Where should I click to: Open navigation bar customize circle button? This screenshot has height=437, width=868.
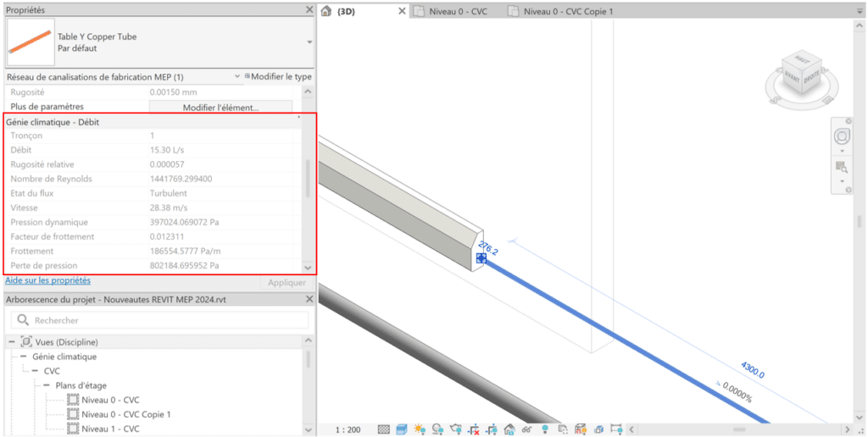coord(849,190)
